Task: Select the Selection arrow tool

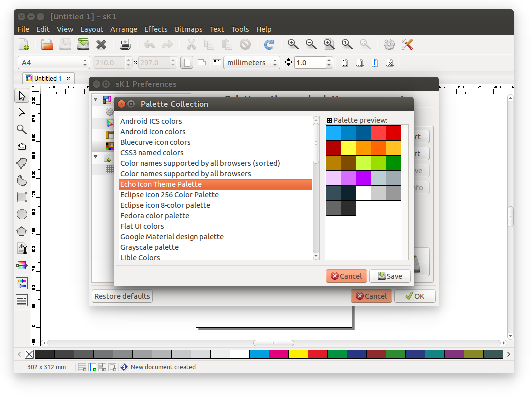Action: pos(22,96)
